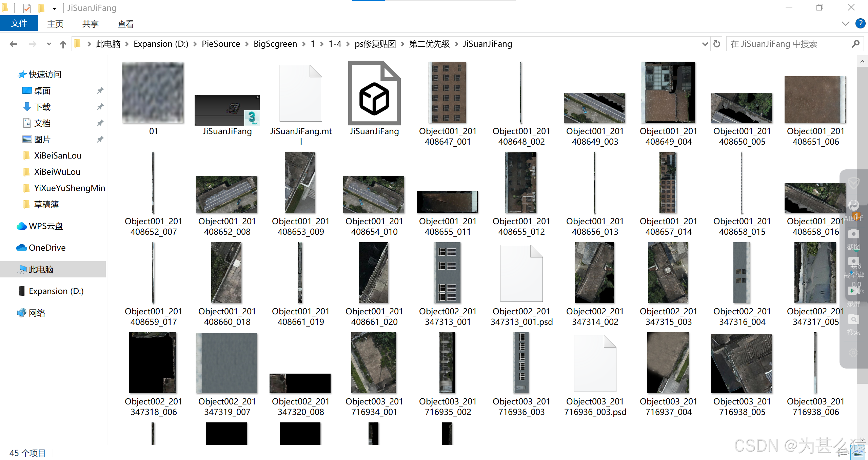Open recent locations dropdown arrow
Screen dimensions: 868x460
point(49,44)
